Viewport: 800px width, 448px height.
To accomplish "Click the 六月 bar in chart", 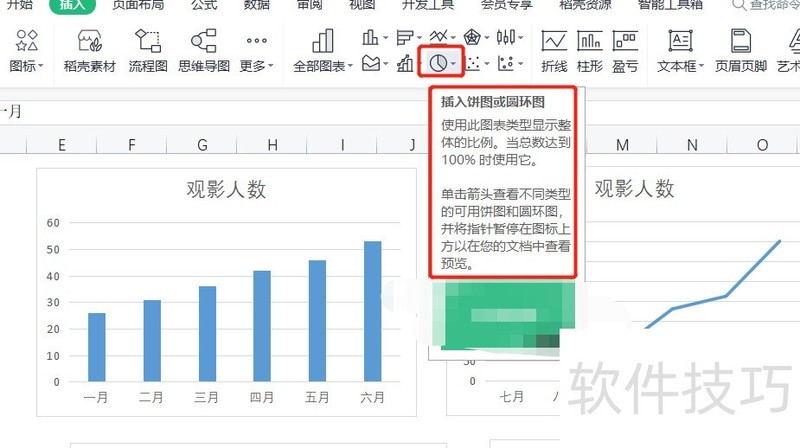I will coord(372,311).
